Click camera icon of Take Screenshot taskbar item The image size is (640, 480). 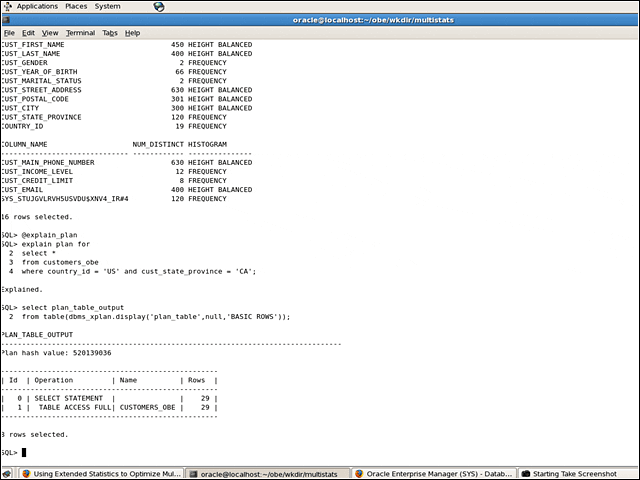pyautogui.click(x=526, y=474)
